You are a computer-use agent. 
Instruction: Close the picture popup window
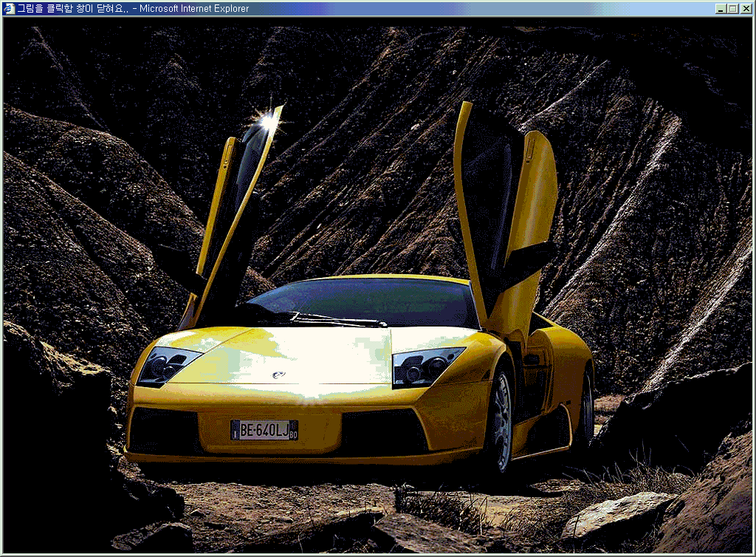[746, 9]
